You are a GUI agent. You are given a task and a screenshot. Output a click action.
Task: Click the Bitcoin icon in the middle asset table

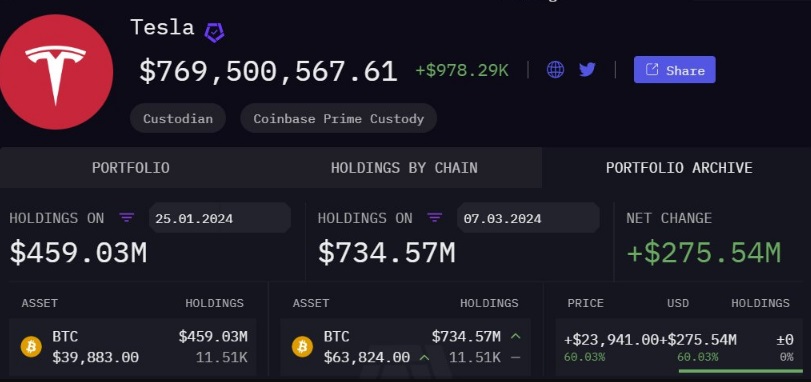(302, 346)
